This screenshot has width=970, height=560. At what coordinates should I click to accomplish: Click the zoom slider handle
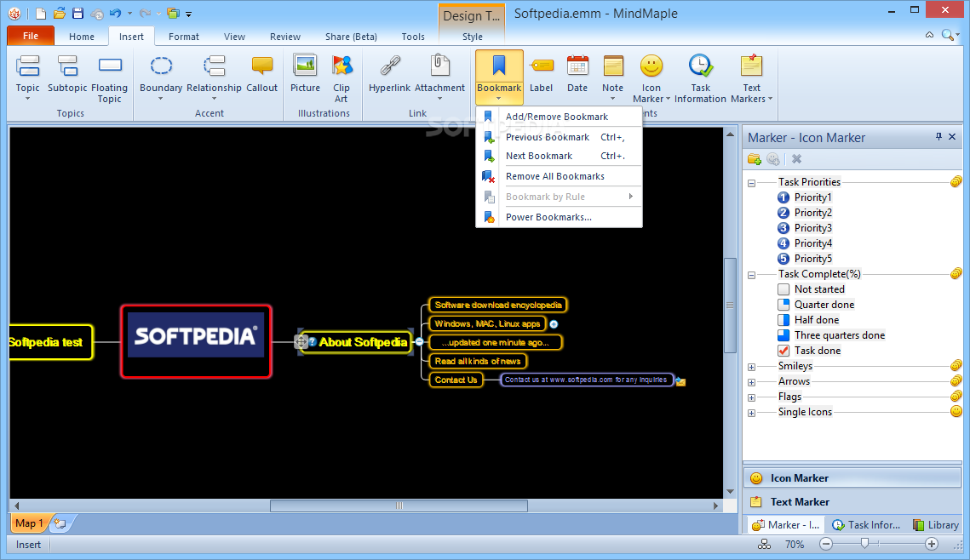coord(865,543)
